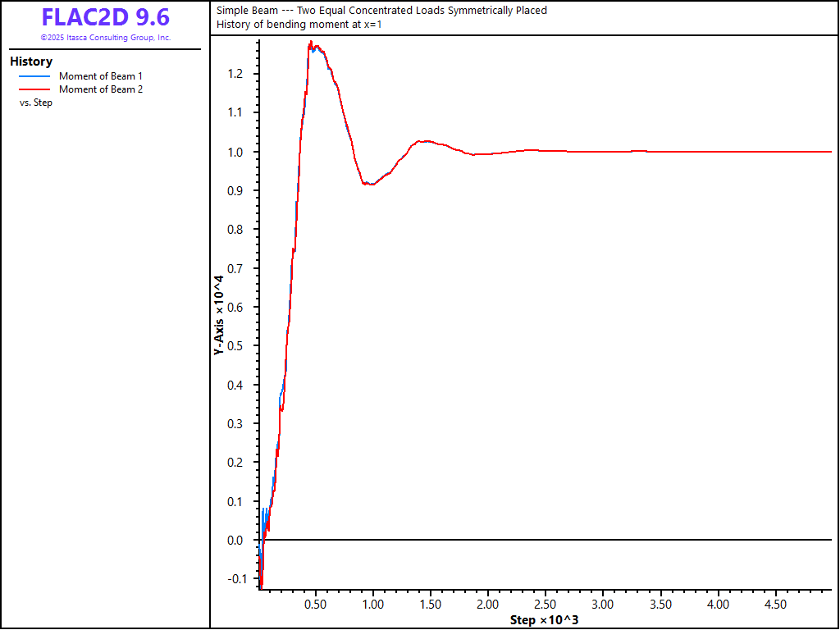Click the 2.50 tick label on x-axis
Screen dimensions: 840x630
coord(545,605)
